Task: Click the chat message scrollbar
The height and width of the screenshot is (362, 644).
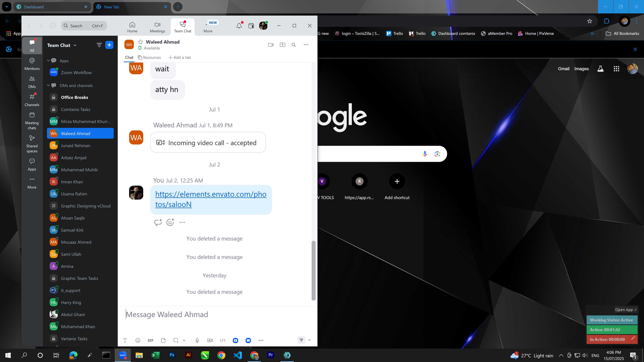Action: 313,270
